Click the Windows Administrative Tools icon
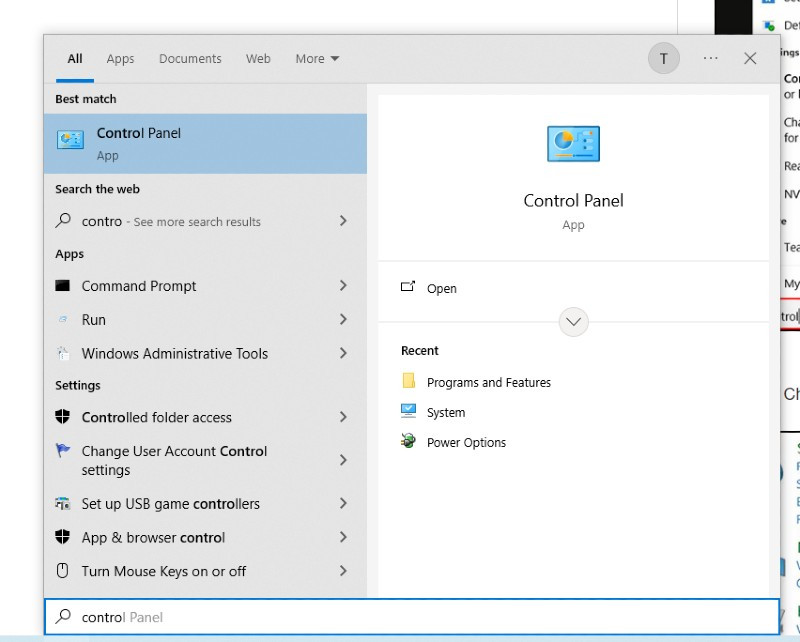Viewport: 800px width, 642px height. [62, 353]
